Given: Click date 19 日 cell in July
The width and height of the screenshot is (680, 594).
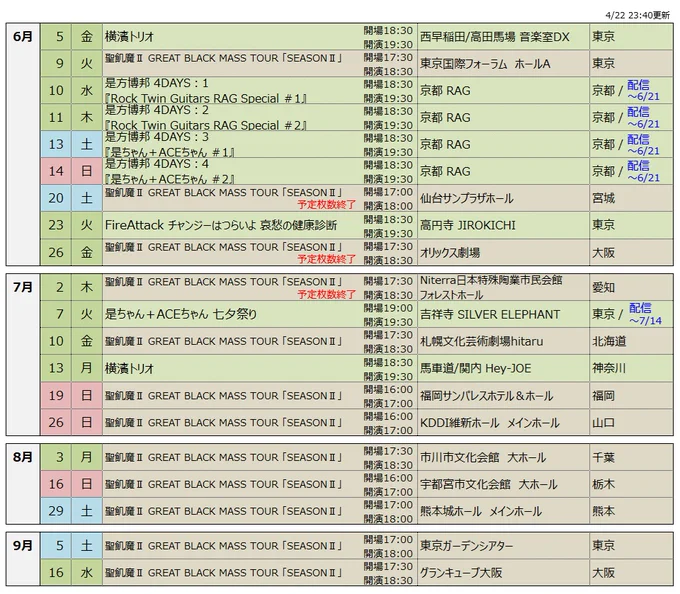Looking at the screenshot, I should click(72, 395).
